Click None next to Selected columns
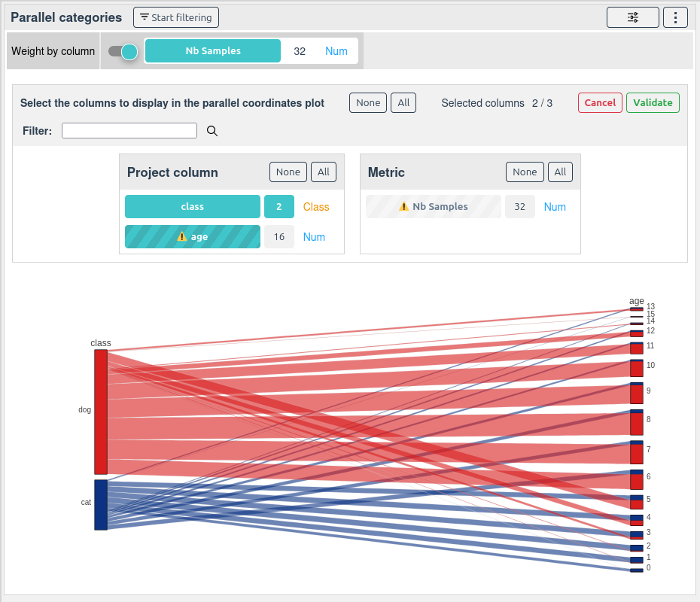 point(368,102)
